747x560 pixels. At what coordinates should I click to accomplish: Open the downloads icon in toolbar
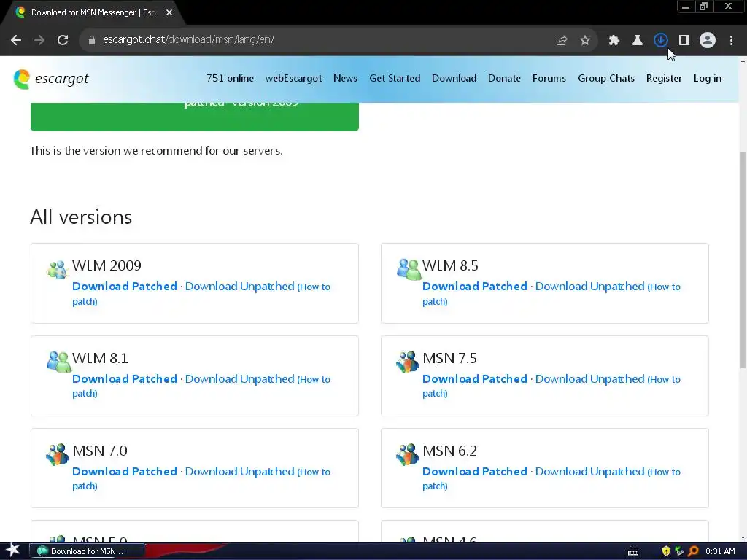point(660,41)
